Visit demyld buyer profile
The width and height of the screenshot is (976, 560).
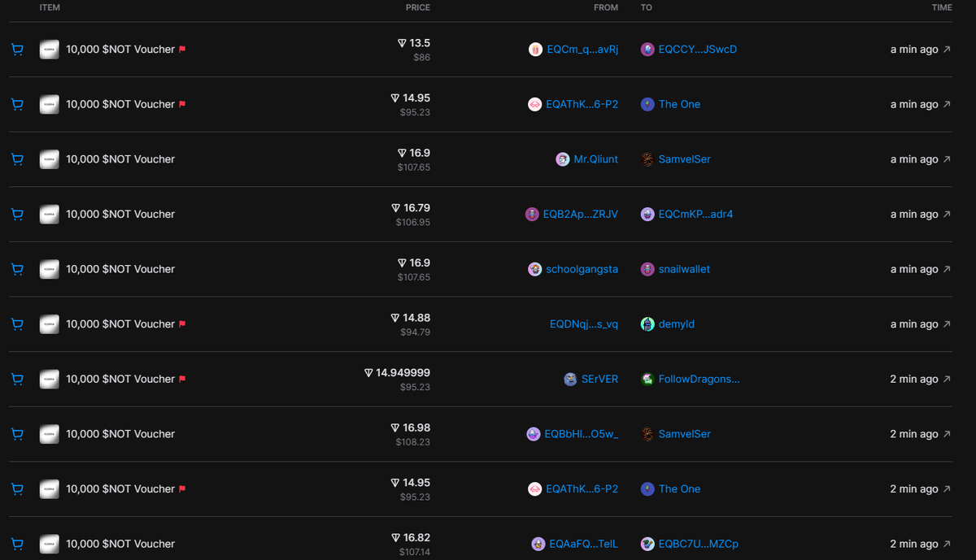click(x=677, y=324)
